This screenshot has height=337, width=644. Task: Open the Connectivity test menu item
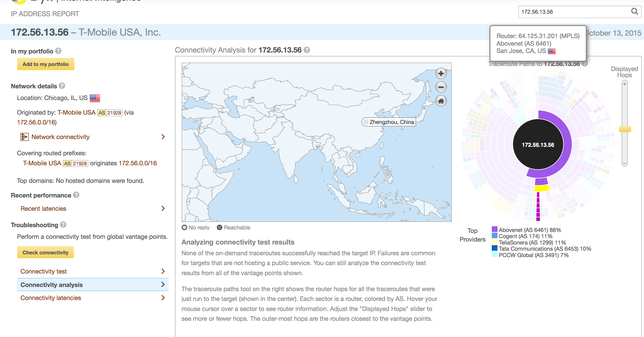[44, 271]
